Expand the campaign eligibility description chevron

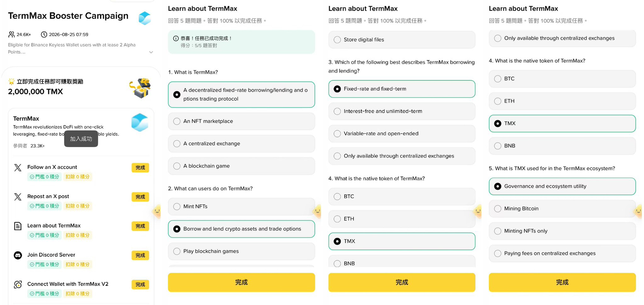[151, 52]
